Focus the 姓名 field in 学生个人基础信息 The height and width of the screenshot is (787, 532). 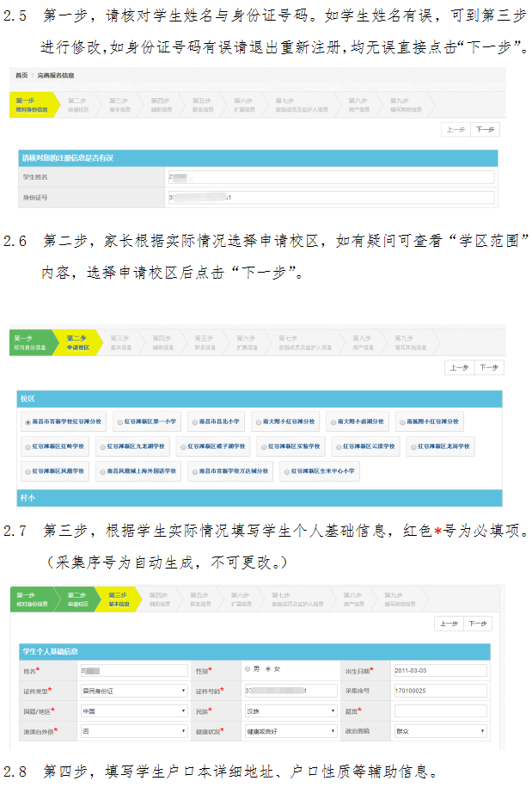click(134, 671)
